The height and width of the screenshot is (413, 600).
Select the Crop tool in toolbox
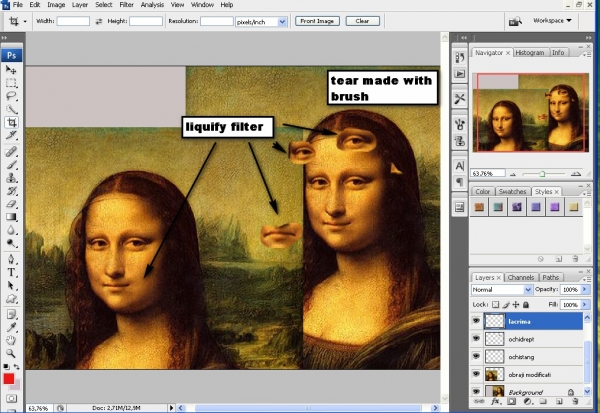pyautogui.click(x=11, y=122)
